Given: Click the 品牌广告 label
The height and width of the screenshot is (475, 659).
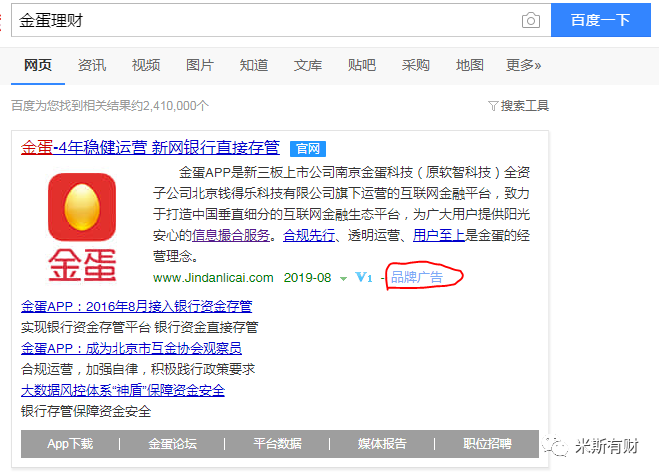Looking at the screenshot, I should click(x=416, y=277).
